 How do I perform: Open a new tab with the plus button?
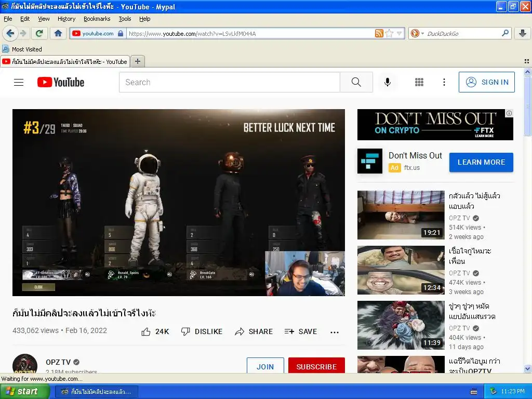coord(137,61)
